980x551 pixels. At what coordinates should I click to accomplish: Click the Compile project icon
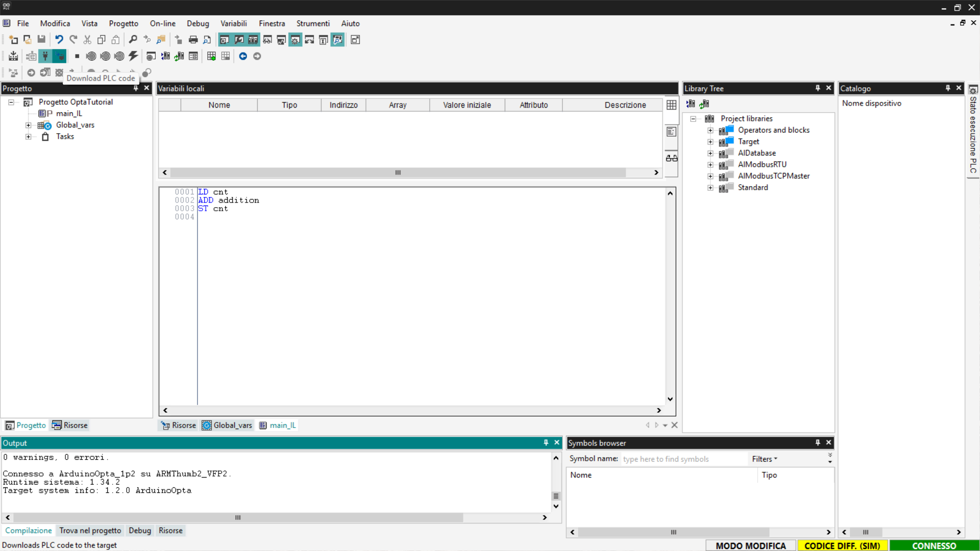(14, 56)
